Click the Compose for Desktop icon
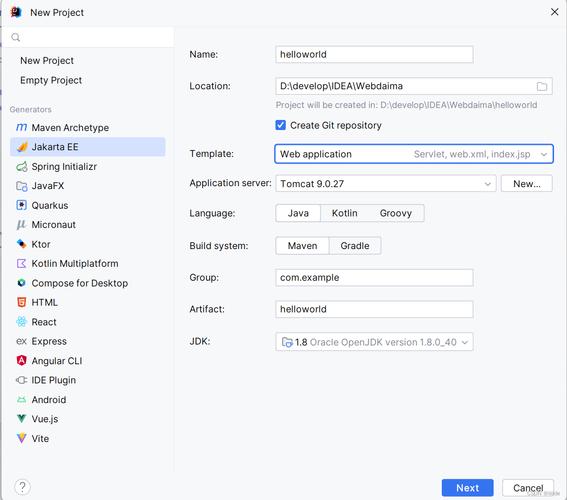The width and height of the screenshot is (567, 500). [x=22, y=283]
